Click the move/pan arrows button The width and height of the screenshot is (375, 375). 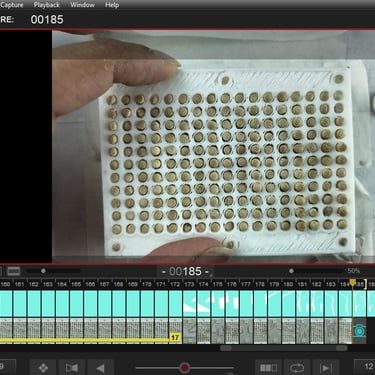click(x=43, y=368)
